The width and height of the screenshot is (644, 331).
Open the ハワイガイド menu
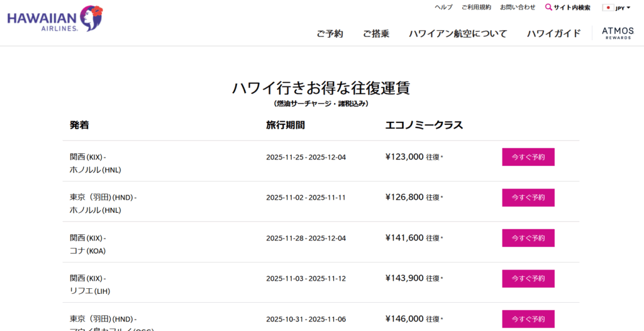tap(554, 34)
